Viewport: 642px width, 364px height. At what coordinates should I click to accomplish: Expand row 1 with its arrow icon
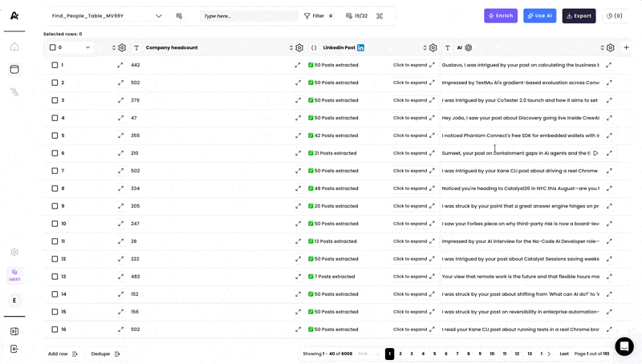[x=120, y=65]
